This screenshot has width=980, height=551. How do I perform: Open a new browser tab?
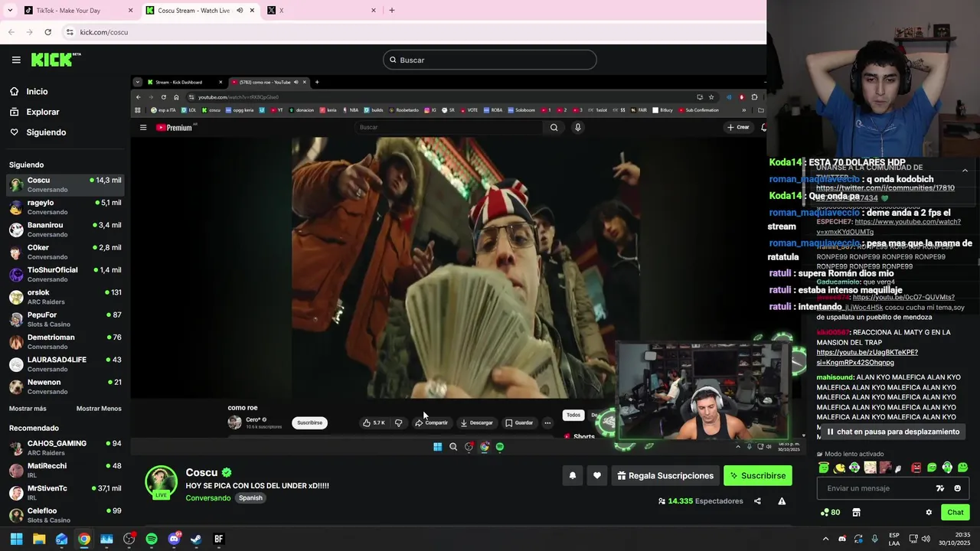coord(392,11)
